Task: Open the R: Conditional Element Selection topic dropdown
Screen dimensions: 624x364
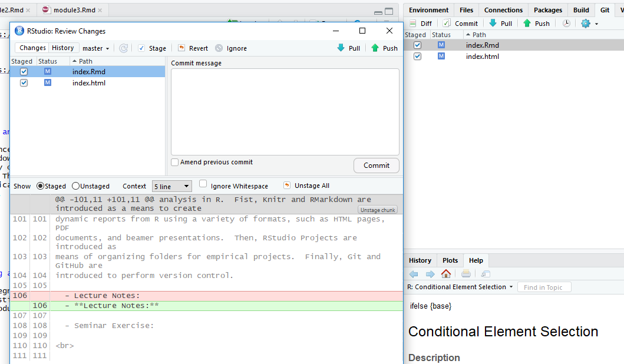Action: (460, 287)
